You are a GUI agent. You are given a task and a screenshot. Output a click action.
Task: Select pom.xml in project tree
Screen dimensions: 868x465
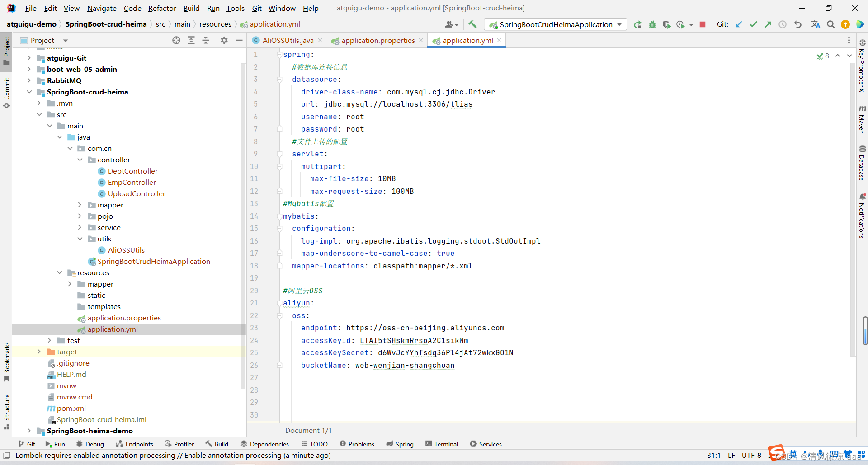(x=71, y=408)
